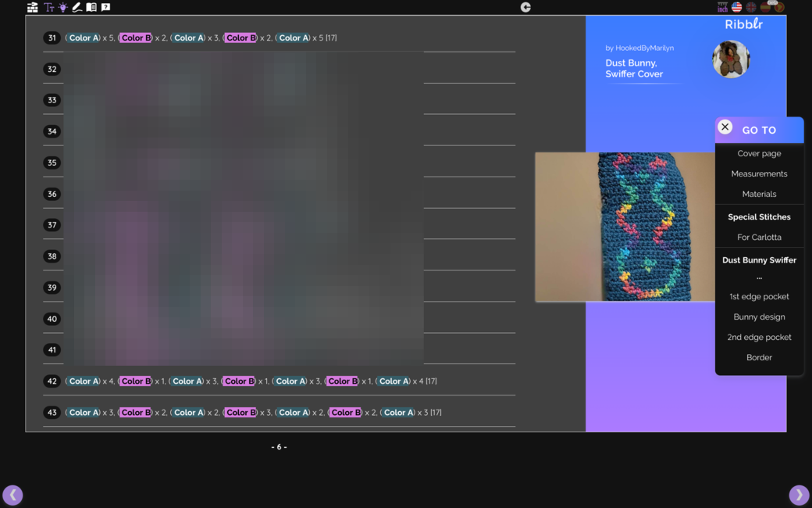Switch to UK English terminology flag
Image resolution: width=812 pixels, height=508 pixels.
click(x=751, y=7)
